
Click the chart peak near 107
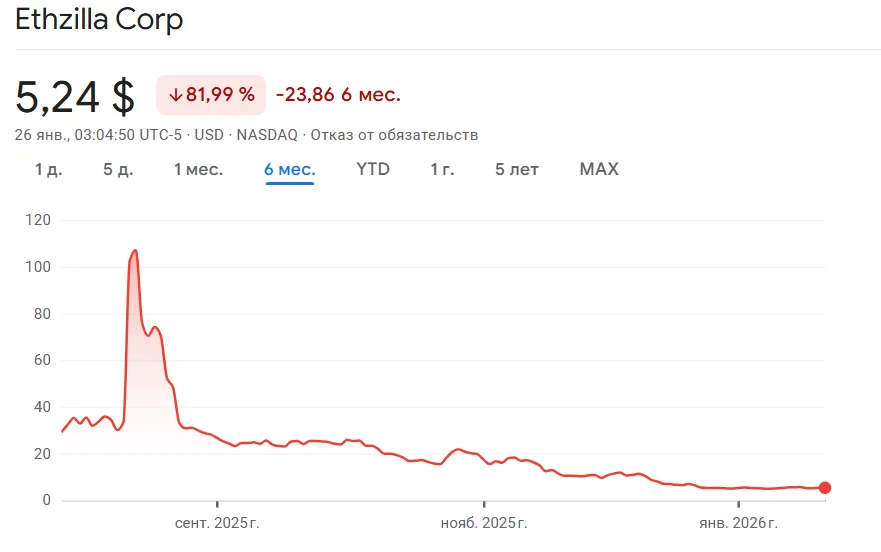tap(134, 251)
